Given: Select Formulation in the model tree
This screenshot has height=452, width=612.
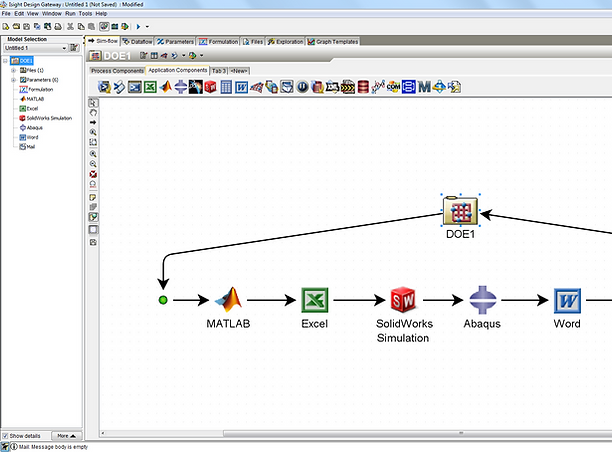Looking at the screenshot, I should point(36,89).
